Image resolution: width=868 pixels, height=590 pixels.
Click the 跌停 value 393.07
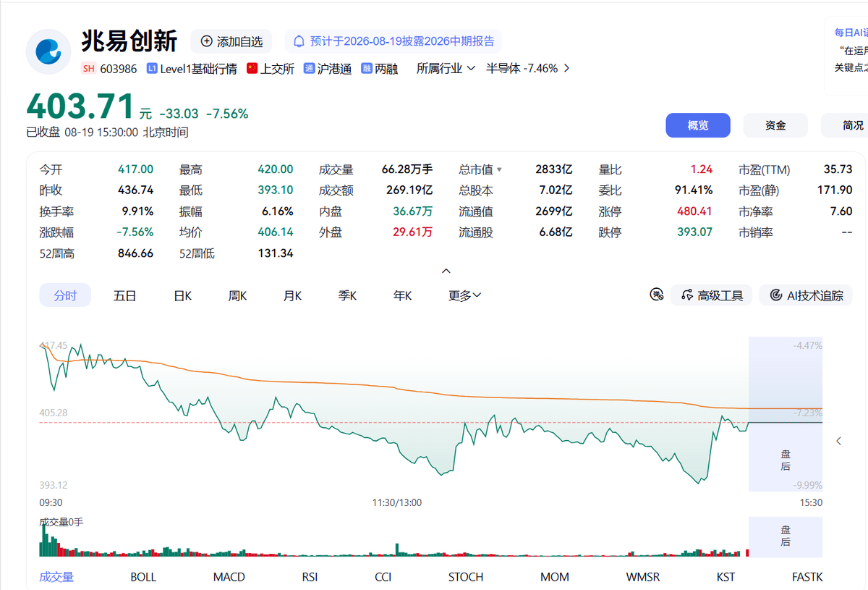point(694,232)
